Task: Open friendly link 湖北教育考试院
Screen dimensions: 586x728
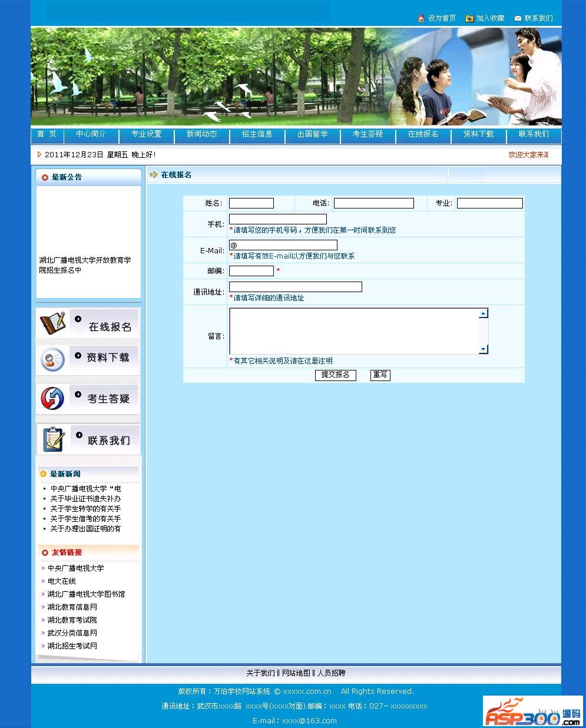Action: pyautogui.click(x=72, y=620)
